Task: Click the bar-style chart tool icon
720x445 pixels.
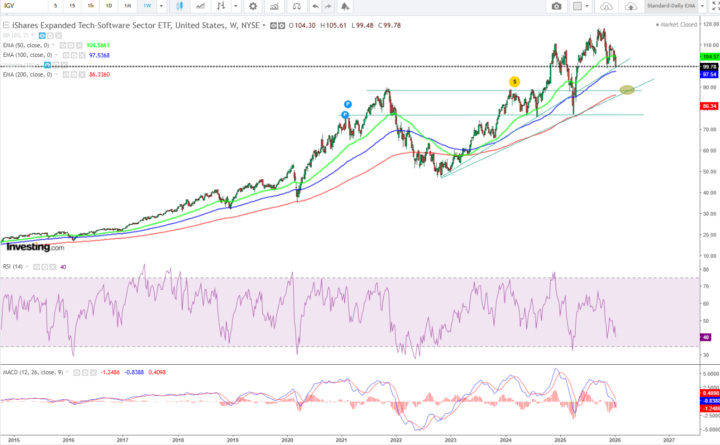Action: tap(221, 6)
